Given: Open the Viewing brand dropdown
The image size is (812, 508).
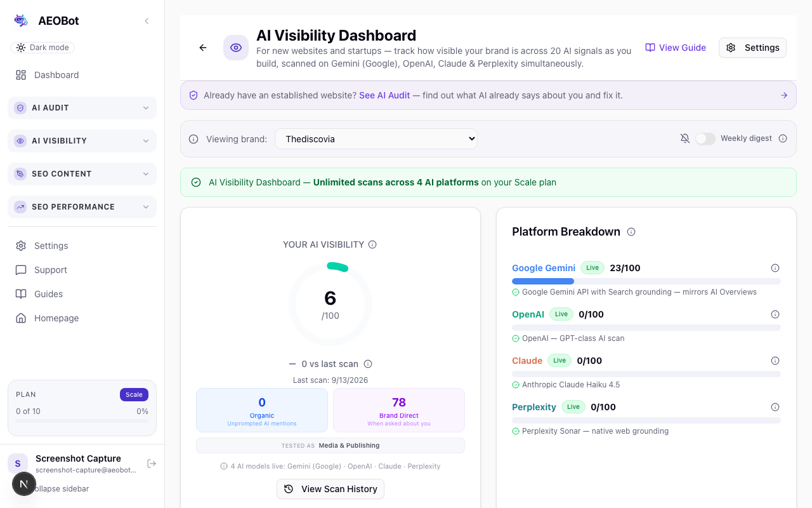Looking at the screenshot, I should 376,139.
